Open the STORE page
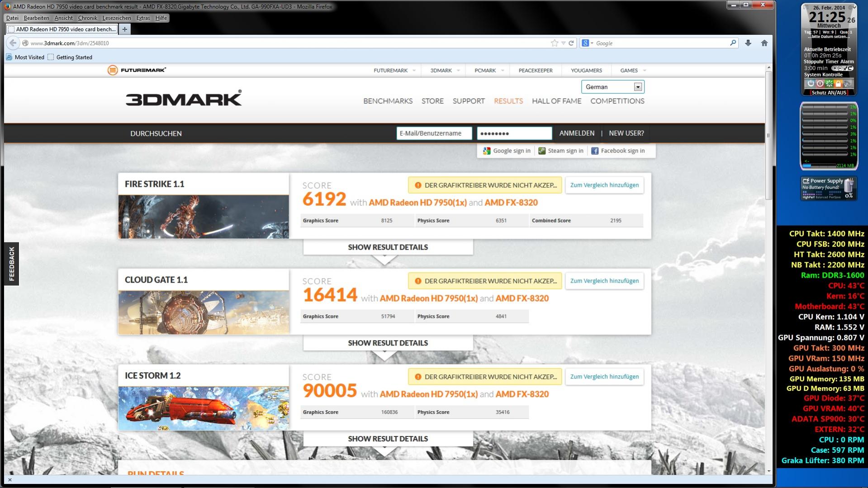Viewport: 868px width, 488px height. pos(432,101)
